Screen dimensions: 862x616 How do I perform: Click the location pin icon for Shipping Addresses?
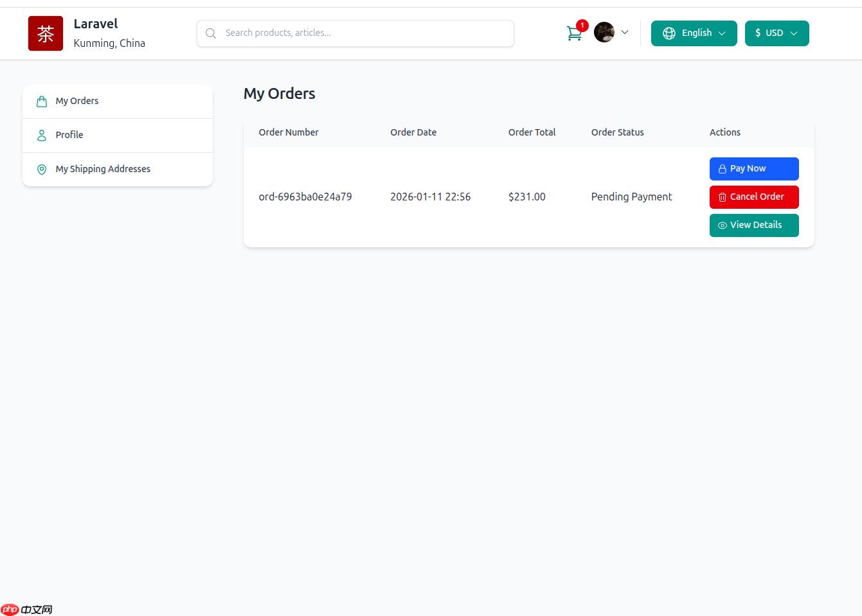[41, 169]
